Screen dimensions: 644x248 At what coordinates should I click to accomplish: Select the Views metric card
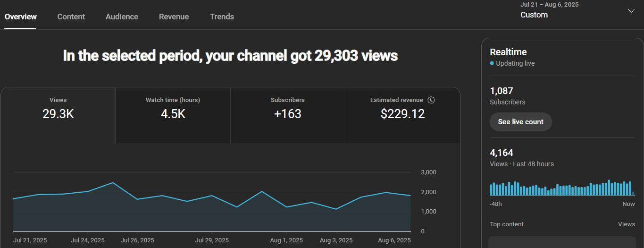click(x=58, y=115)
